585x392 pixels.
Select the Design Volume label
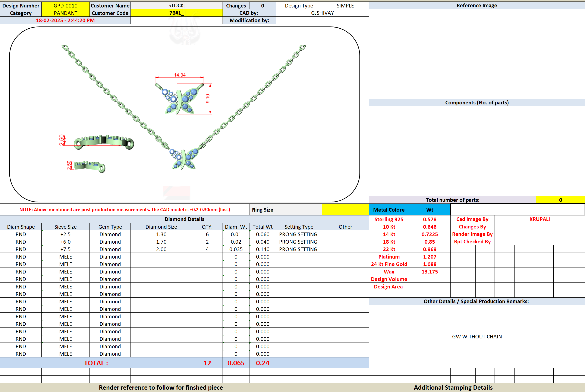click(x=389, y=279)
